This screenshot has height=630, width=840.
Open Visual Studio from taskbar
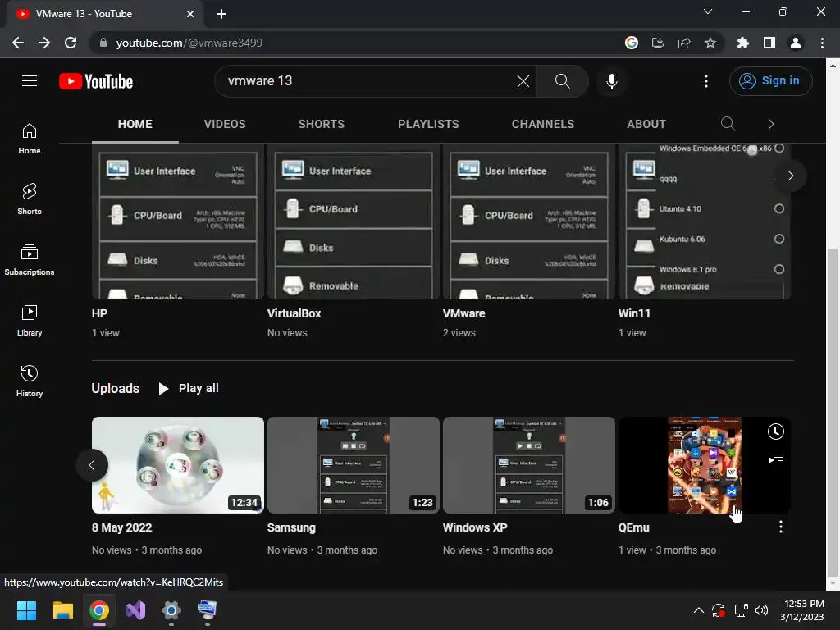(135, 610)
